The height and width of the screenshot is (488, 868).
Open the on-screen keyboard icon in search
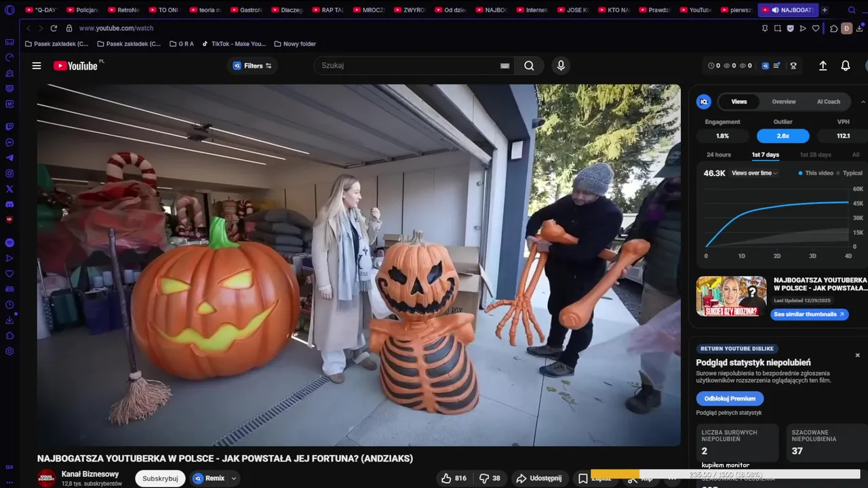click(505, 66)
